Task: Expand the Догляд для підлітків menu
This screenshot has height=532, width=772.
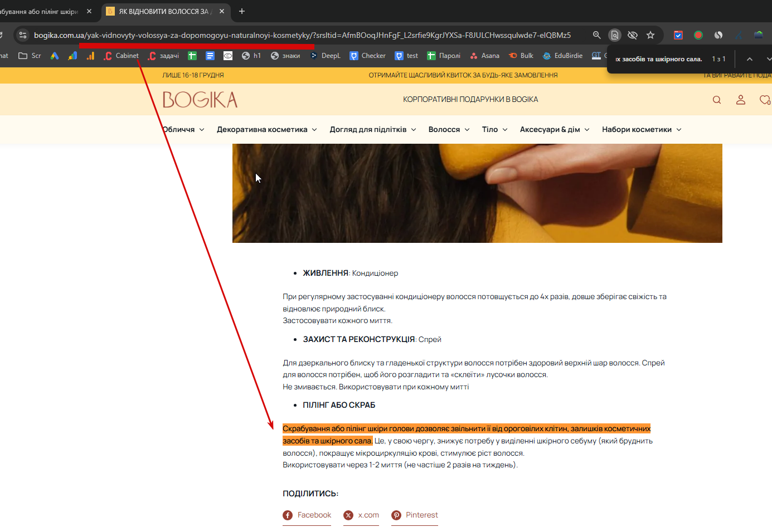Action: tap(373, 129)
